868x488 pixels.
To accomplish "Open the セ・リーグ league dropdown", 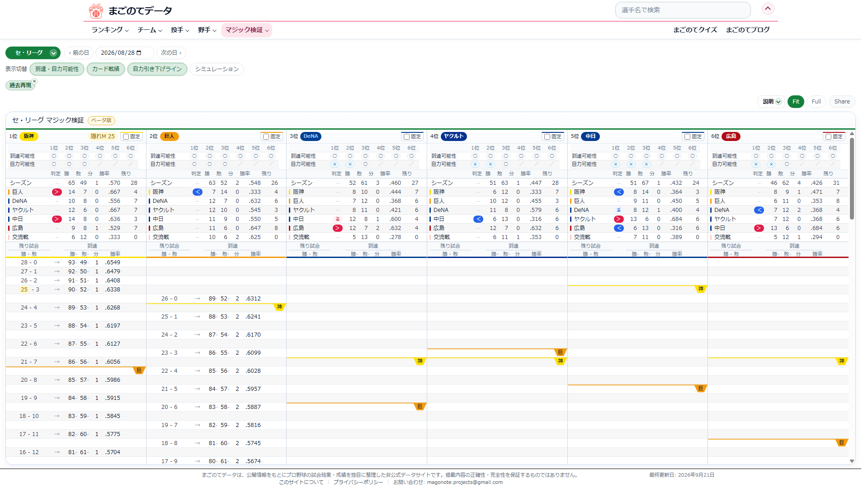I will click(x=33, y=53).
